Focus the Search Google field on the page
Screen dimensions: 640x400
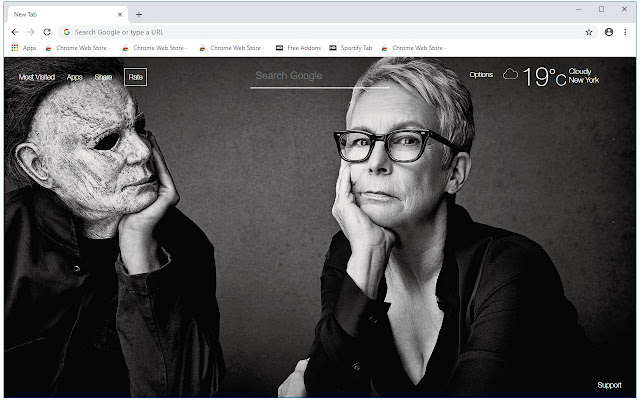(x=320, y=77)
